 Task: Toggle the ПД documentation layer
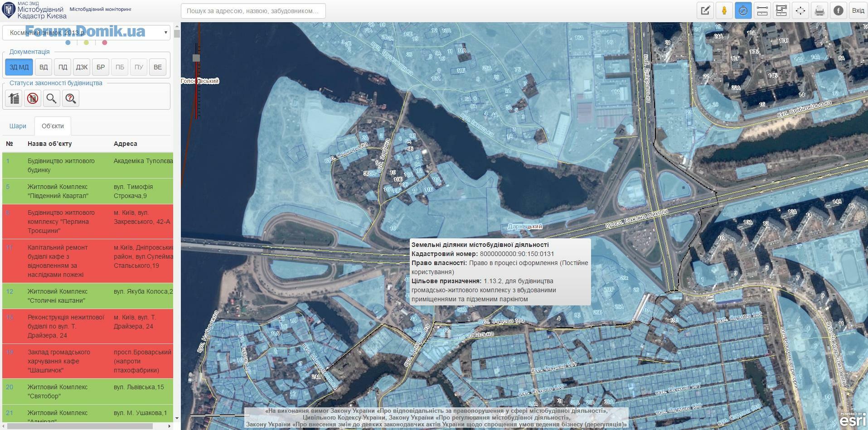point(63,67)
